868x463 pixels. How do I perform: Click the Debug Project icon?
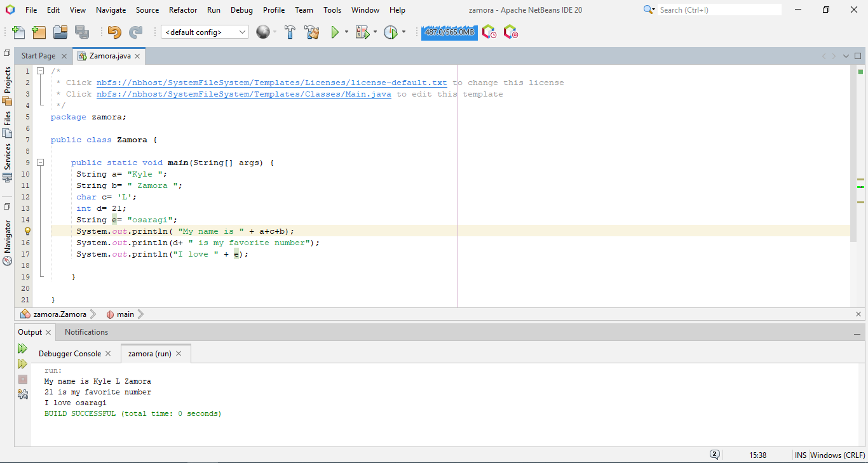click(362, 32)
